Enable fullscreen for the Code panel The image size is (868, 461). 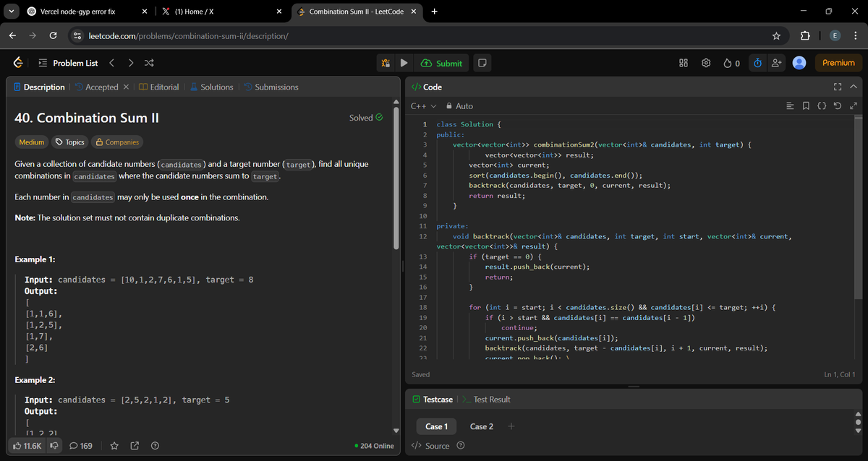[x=837, y=86]
